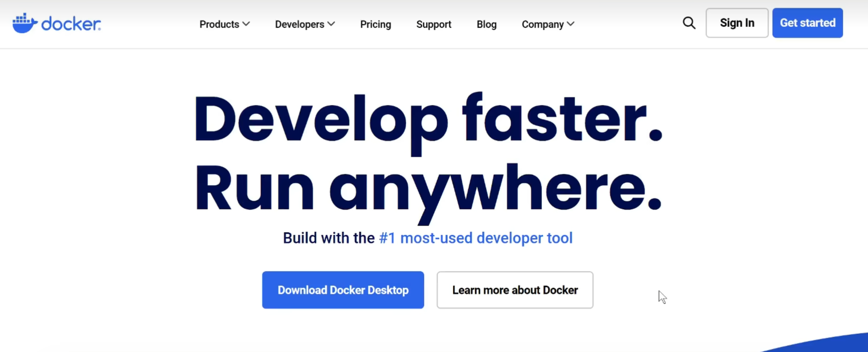Expand the Company dropdown menu

point(548,24)
